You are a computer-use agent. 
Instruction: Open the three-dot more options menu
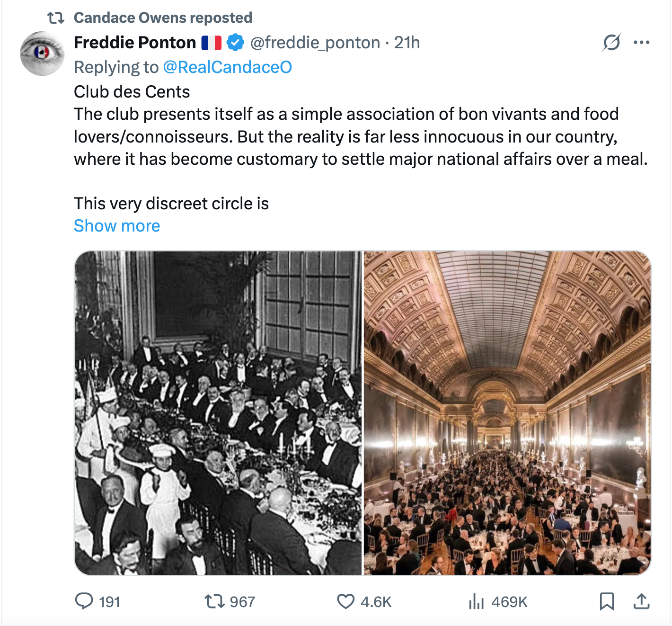pyautogui.click(x=641, y=43)
